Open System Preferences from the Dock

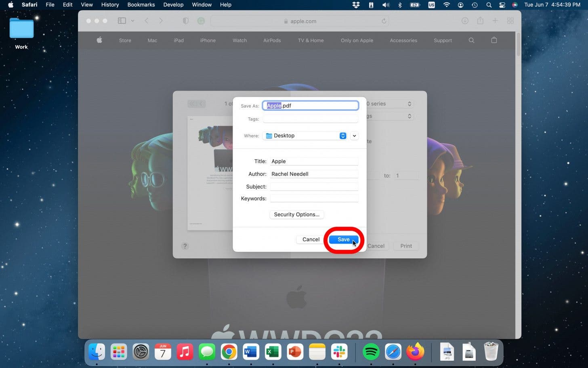point(141,352)
